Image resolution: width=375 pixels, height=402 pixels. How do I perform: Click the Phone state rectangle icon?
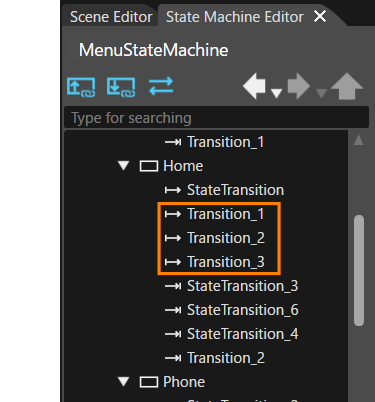(x=148, y=382)
